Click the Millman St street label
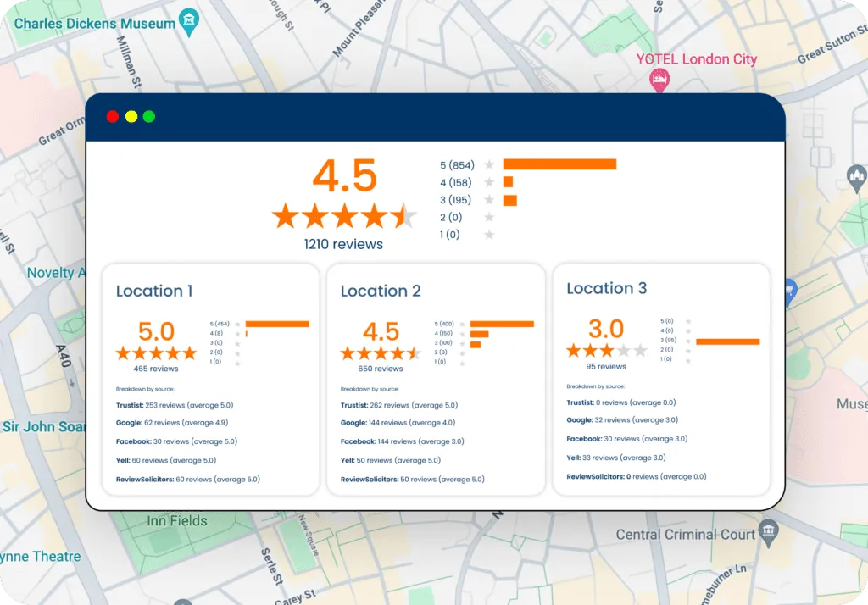The image size is (868, 605). 129,62
